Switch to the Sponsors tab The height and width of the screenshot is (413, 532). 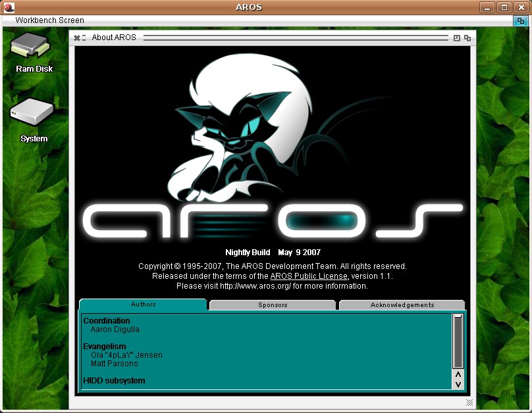coord(272,305)
